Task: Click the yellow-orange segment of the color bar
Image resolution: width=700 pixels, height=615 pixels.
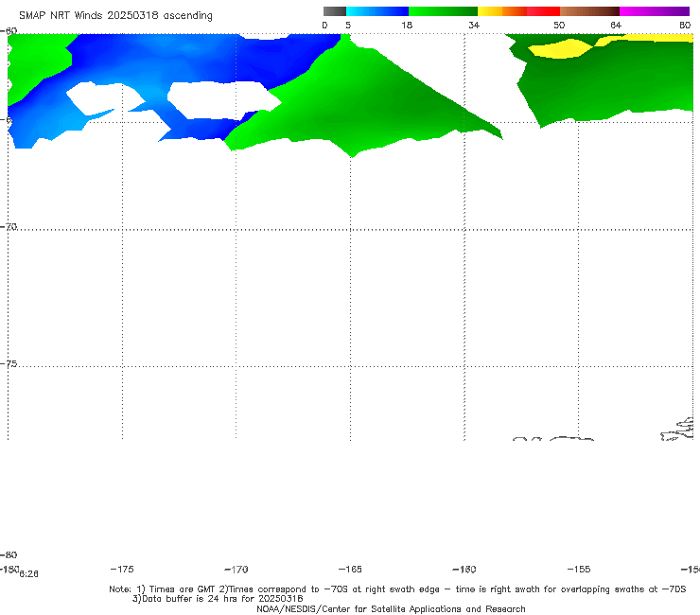Action: (x=502, y=11)
